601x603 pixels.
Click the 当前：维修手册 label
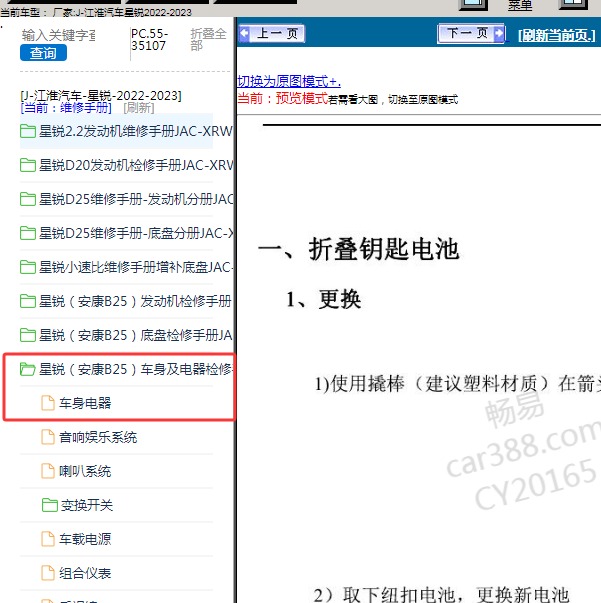(x=66, y=108)
